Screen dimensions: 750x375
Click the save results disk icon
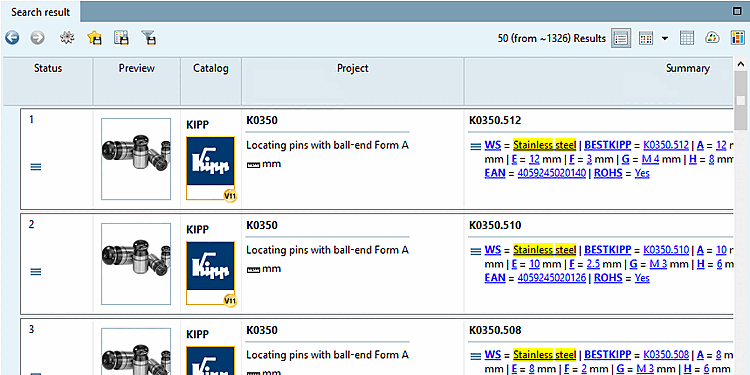point(121,38)
